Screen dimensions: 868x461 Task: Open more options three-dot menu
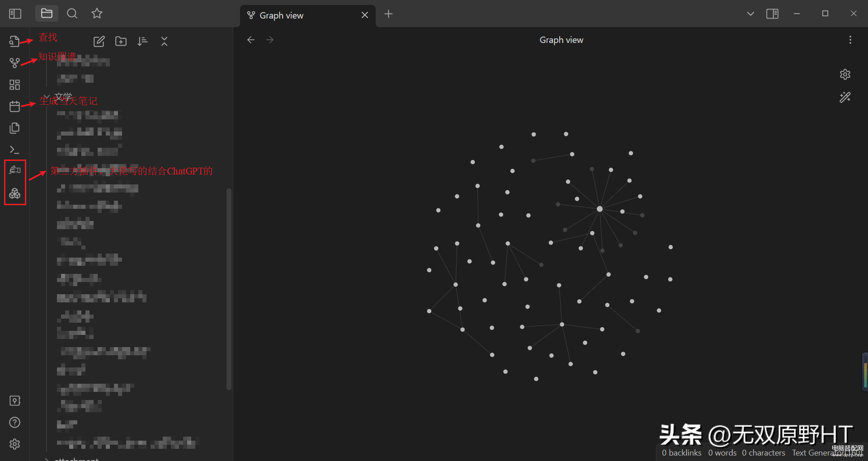pyautogui.click(x=850, y=40)
